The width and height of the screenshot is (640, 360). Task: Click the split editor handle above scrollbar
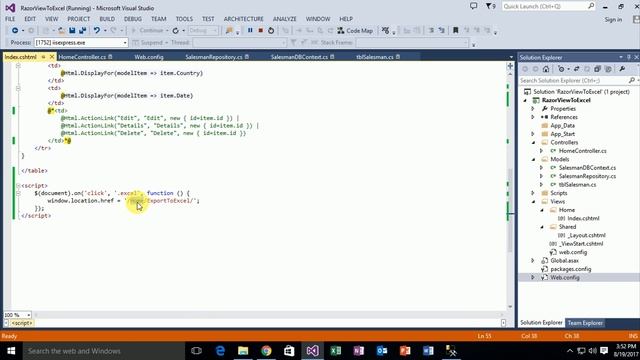click(x=510, y=65)
